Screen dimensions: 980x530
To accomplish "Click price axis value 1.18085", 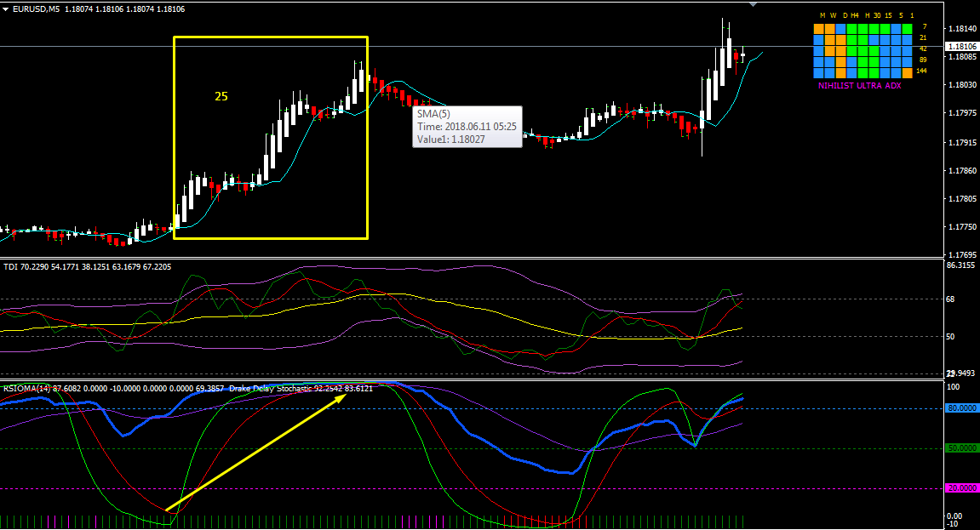I will [962, 57].
